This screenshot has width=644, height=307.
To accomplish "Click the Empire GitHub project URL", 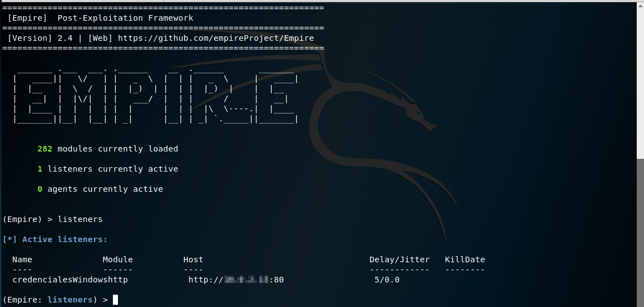I will coord(216,38).
